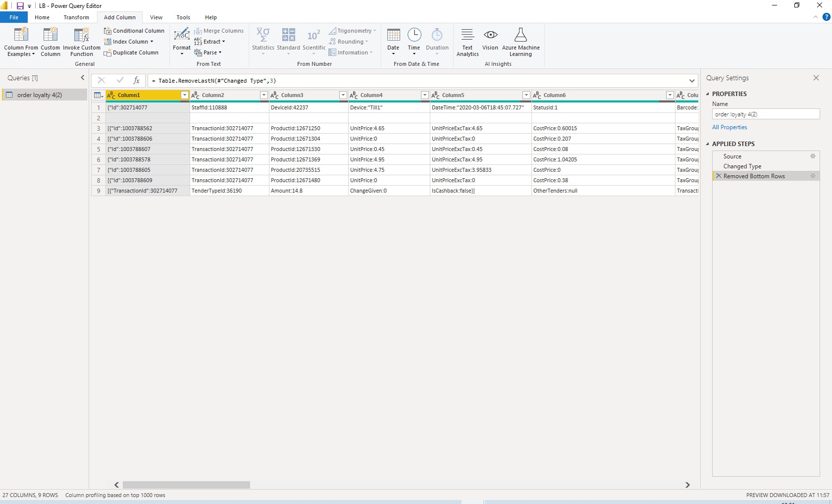This screenshot has width=832, height=504.
Task: Collapse the ribbon with caret
Action: (x=816, y=17)
